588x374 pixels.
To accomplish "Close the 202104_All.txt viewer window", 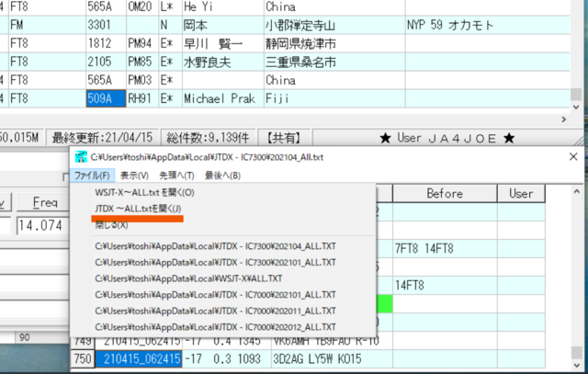I will pos(573,157).
